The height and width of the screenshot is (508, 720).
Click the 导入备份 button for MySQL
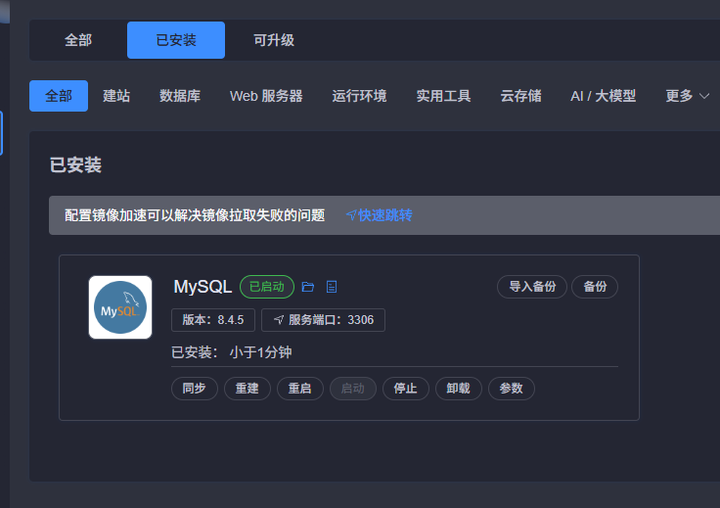click(x=532, y=287)
